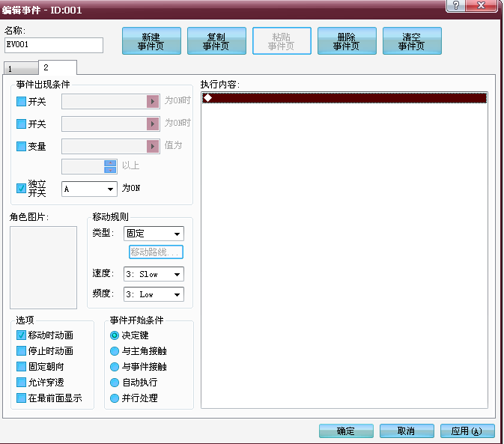This screenshot has width=504, height=444.
Task: Click the arrow icon of first 开关 selector
Action: 153,102
